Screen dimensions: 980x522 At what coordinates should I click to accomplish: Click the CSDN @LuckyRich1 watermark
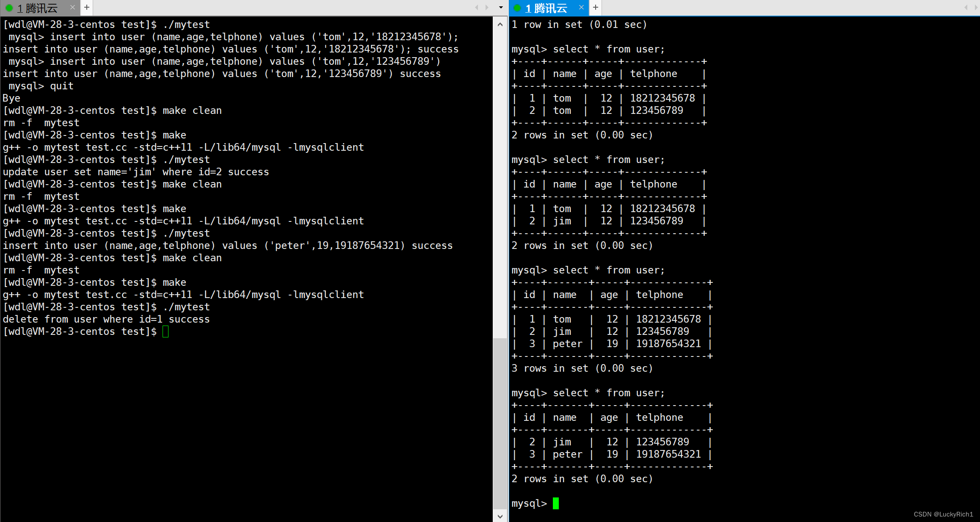[x=943, y=514]
